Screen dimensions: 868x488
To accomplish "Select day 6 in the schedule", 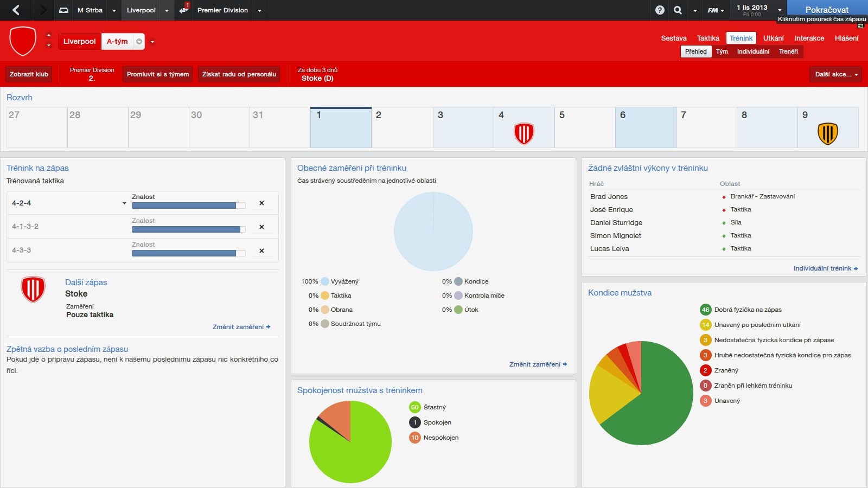I will click(646, 127).
